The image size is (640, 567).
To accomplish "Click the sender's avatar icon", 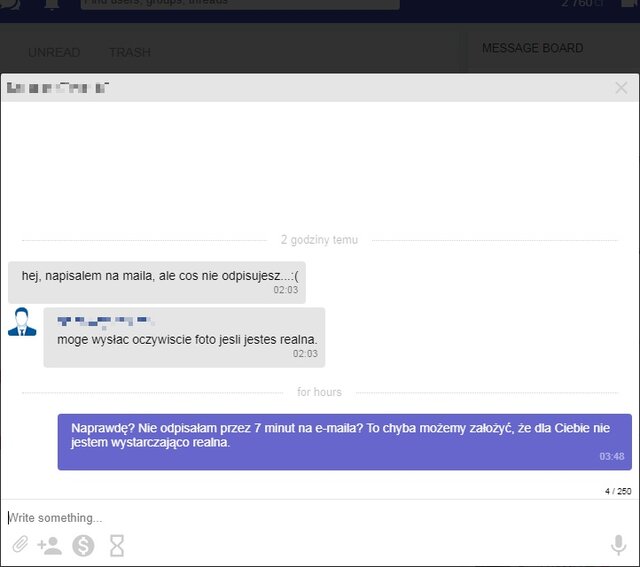I will pos(22,322).
